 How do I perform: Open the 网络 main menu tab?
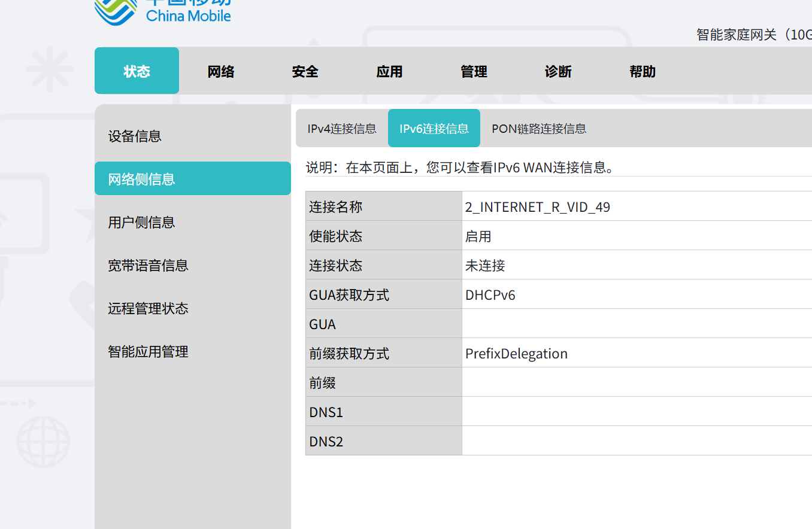coord(221,72)
